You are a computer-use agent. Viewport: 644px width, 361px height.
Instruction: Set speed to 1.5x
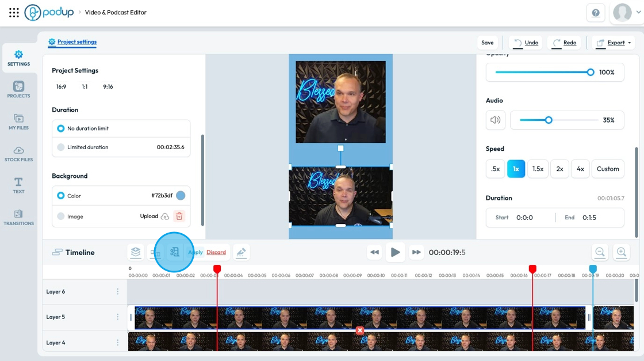pyautogui.click(x=538, y=169)
